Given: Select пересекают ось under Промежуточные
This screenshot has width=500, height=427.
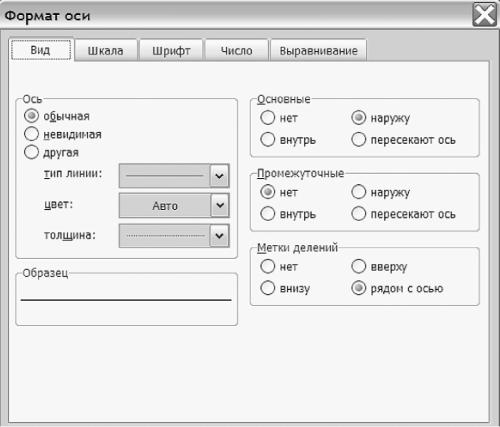Looking at the screenshot, I should point(359,214).
